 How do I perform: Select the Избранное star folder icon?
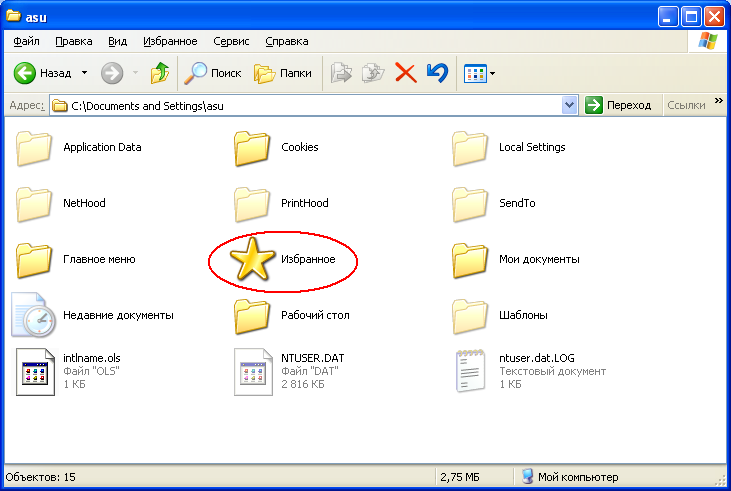pyautogui.click(x=252, y=259)
